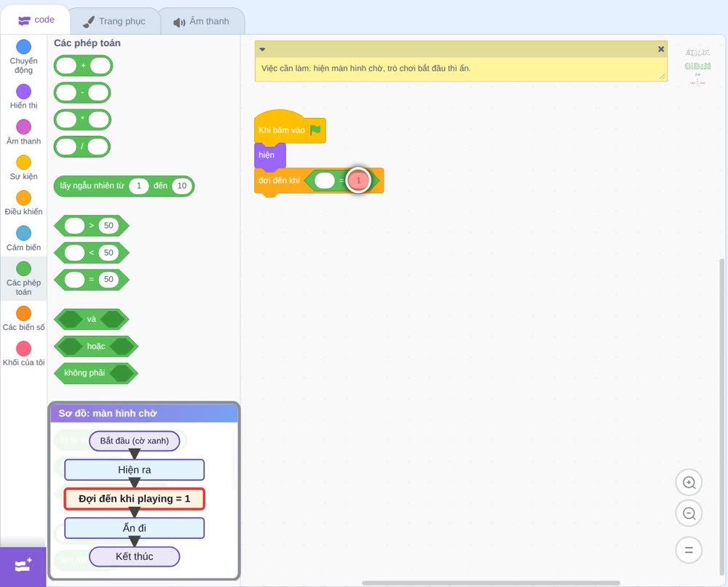Zoom out the workspace

[689, 513]
